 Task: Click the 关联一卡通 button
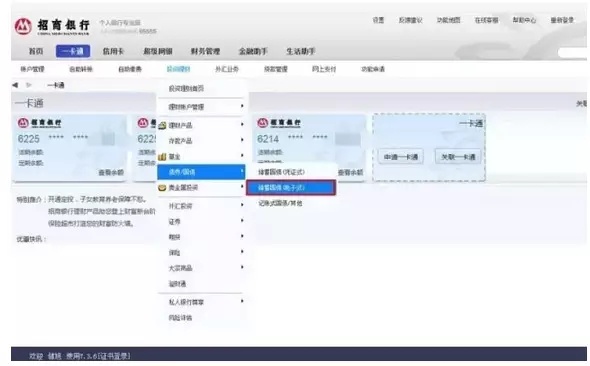tap(458, 157)
